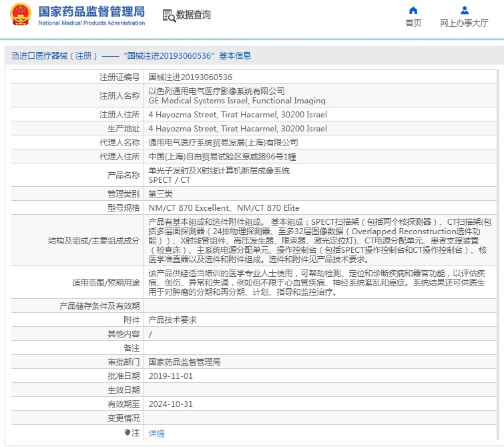This screenshot has height=447, width=504.
Task: Click the lightbulb icon beside 注
Action: click(x=128, y=432)
